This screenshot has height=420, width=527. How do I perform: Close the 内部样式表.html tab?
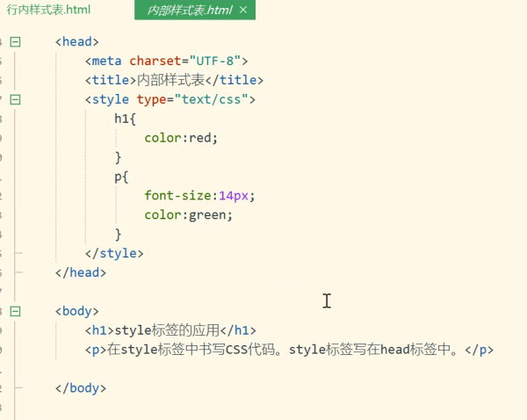(243, 11)
